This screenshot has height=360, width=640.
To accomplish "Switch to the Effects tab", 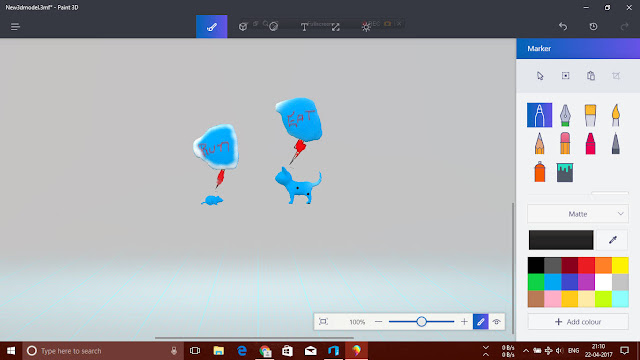I will pos(366,27).
